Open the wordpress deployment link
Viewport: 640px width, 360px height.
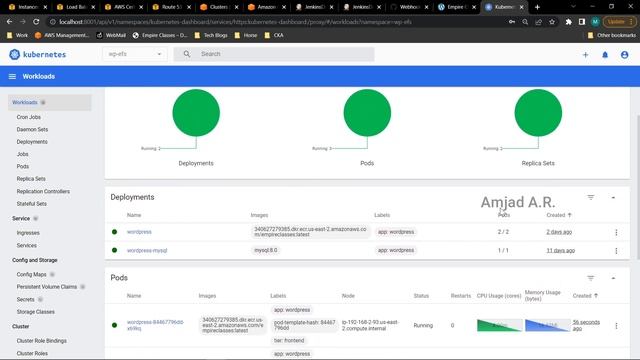(x=139, y=232)
